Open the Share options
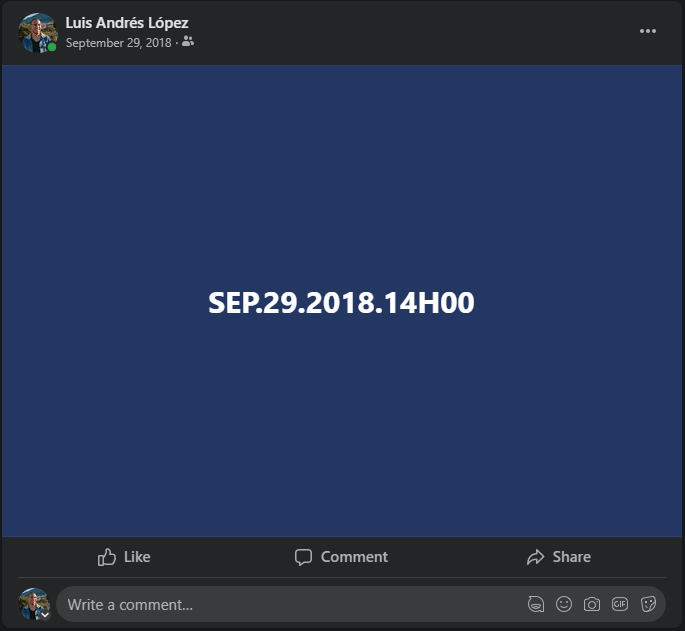Viewport: 685px width, 631px height. [559, 557]
